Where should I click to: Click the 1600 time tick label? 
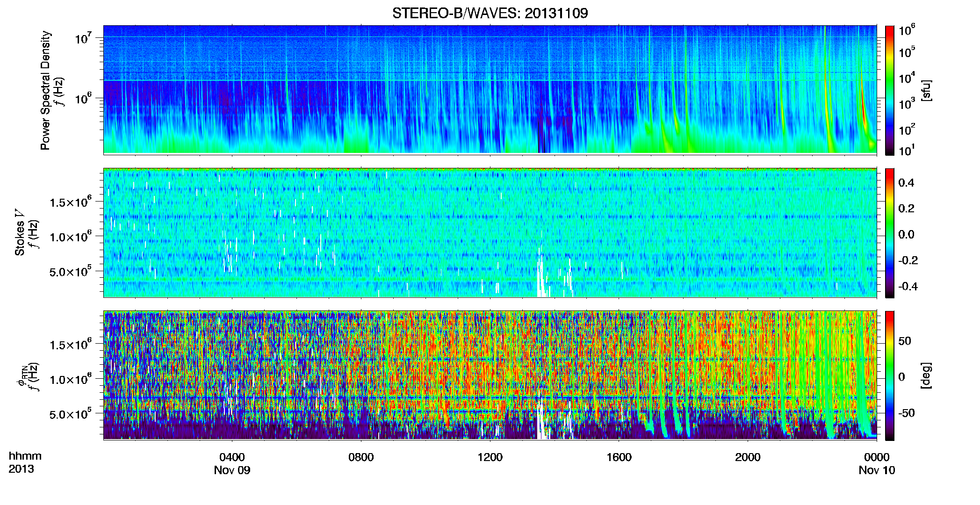pos(619,457)
